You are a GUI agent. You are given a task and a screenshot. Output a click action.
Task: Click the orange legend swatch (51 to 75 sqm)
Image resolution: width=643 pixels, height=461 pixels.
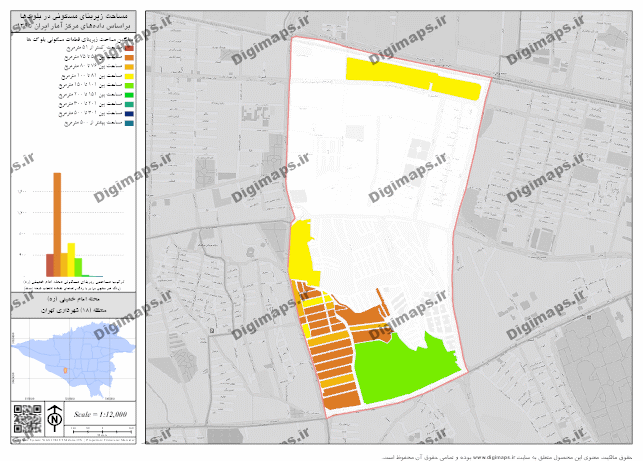tap(129, 58)
